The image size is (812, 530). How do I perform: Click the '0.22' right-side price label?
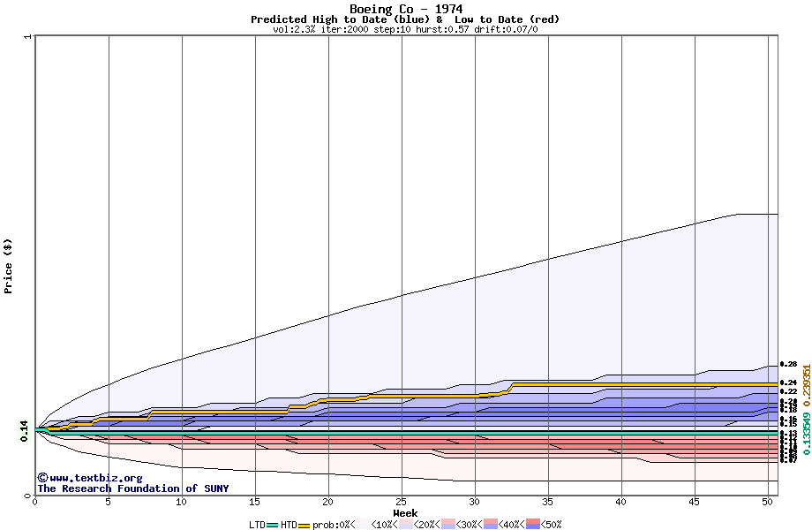(788, 391)
